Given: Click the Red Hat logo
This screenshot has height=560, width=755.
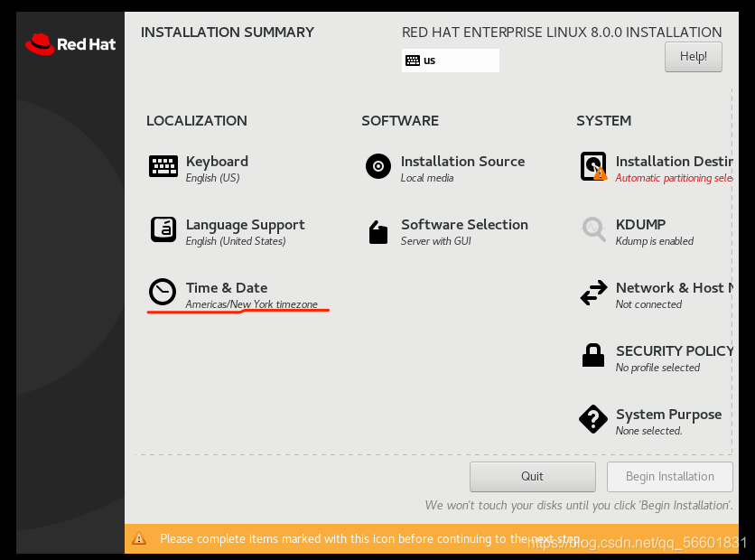Looking at the screenshot, I should point(70,44).
